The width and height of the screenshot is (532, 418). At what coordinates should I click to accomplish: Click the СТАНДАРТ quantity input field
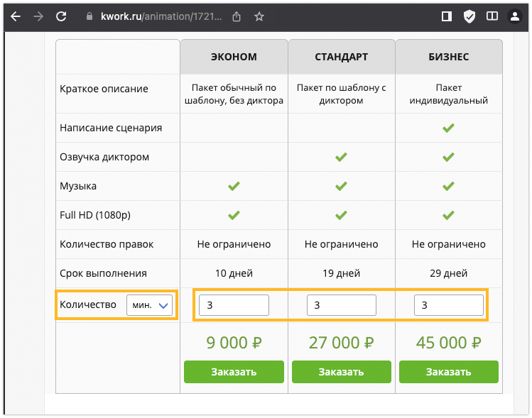pos(342,305)
